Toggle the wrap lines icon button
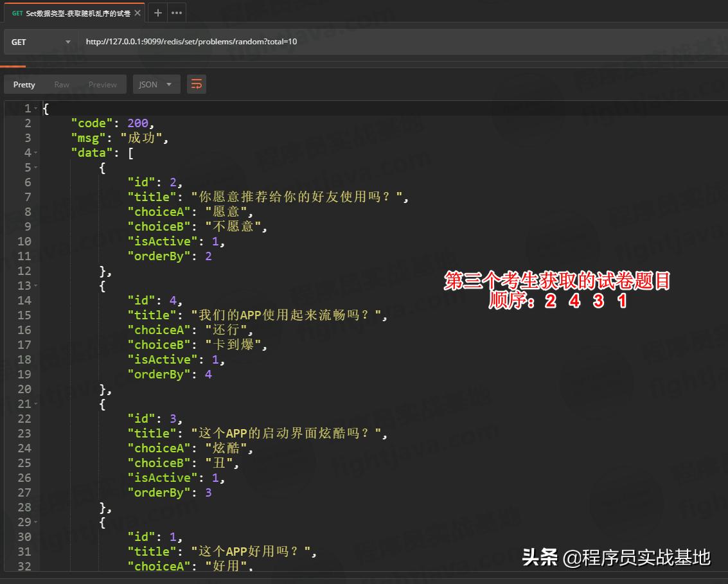The width and height of the screenshot is (728, 584). click(197, 85)
